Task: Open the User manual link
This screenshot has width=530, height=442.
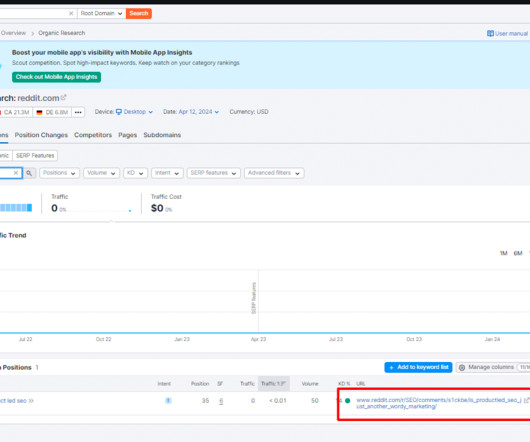Action: pyautogui.click(x=507, y=33)
